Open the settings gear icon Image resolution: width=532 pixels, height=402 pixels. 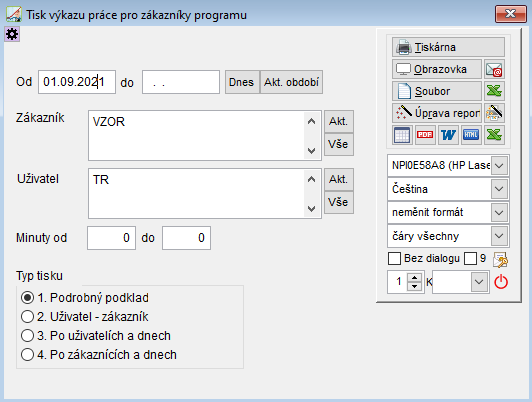click(12, 34)
